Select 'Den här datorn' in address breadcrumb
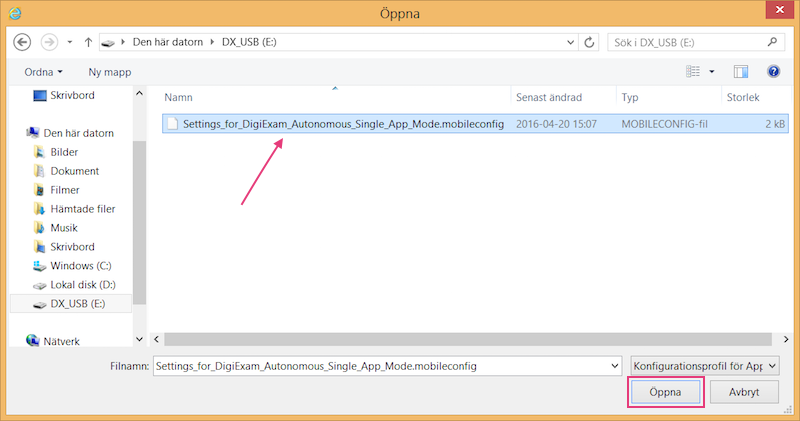This screenshot has width=800, height=421. (x=168, y=42)
